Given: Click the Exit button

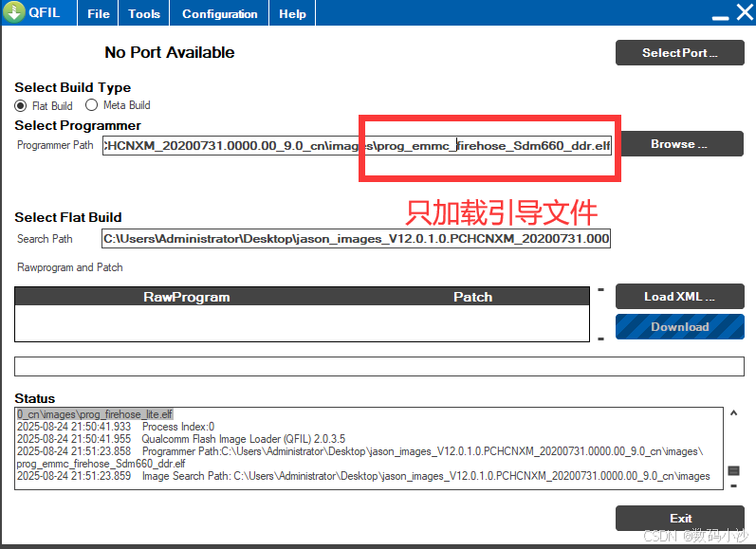Looking at the screenshot, I should (680, 518).
